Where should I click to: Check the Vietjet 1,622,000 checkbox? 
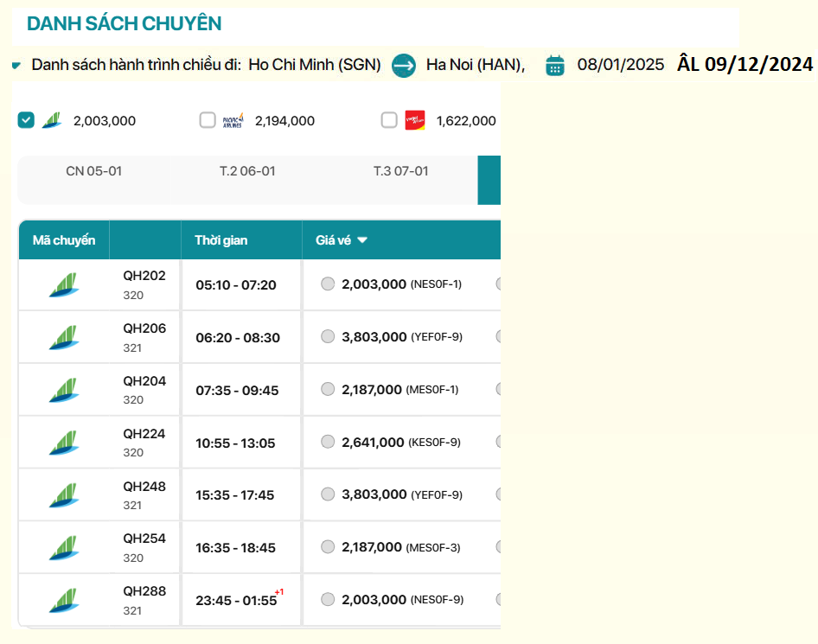click(x=389, y=120)
